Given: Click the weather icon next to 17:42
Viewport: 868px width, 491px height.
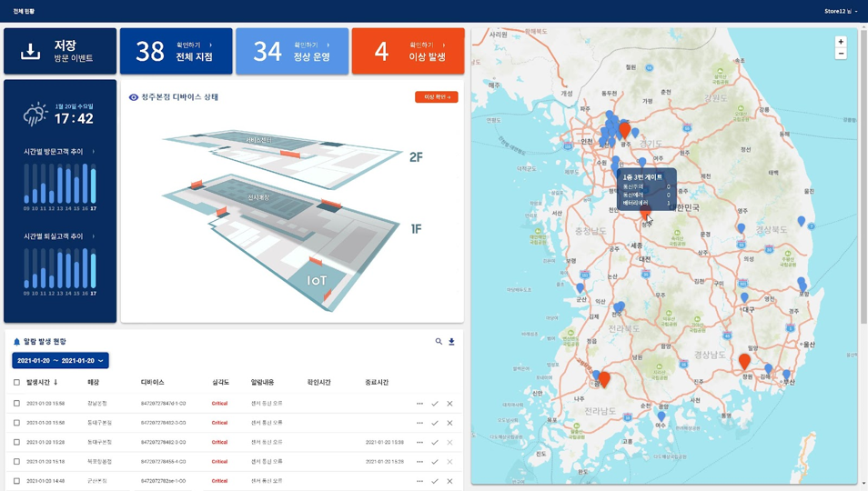Looking at the screenshot, I should (x=35, y=114).
